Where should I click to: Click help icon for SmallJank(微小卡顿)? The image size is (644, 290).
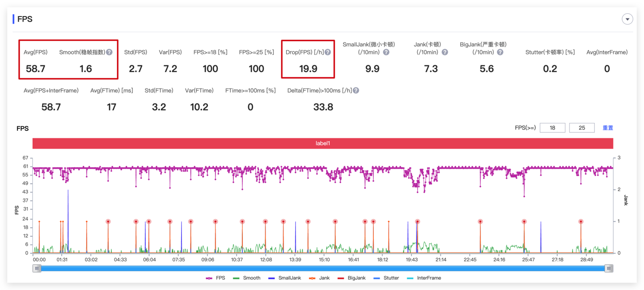[386, 52]
